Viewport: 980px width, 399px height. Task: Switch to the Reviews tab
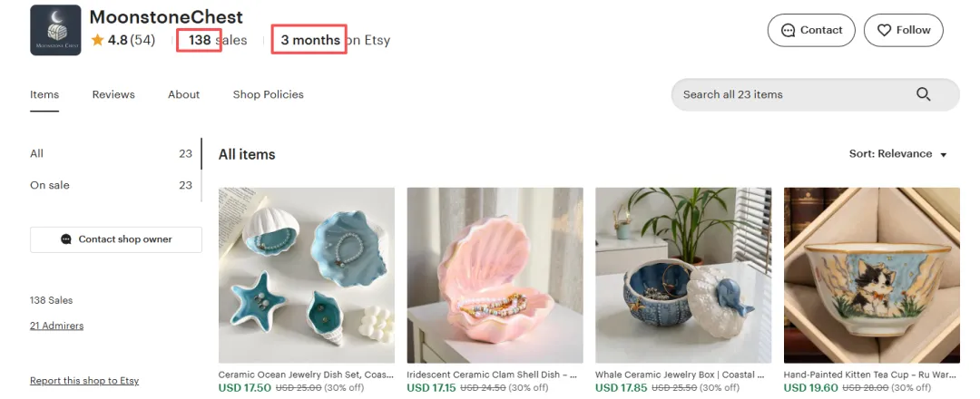(113, 94)
